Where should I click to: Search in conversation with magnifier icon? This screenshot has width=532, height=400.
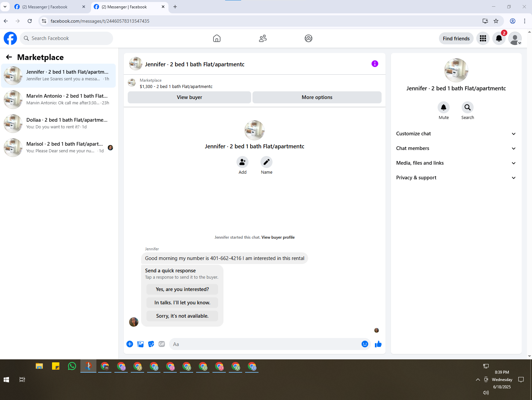tap(468, 107)
